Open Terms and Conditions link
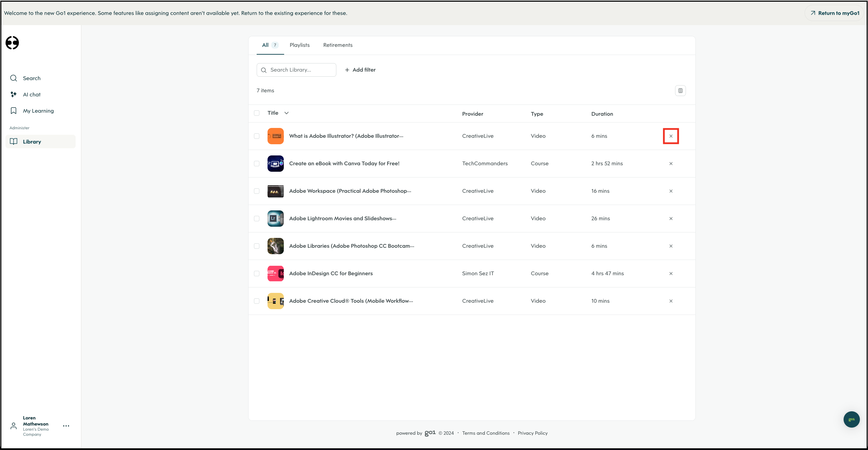 coord(486,433)
